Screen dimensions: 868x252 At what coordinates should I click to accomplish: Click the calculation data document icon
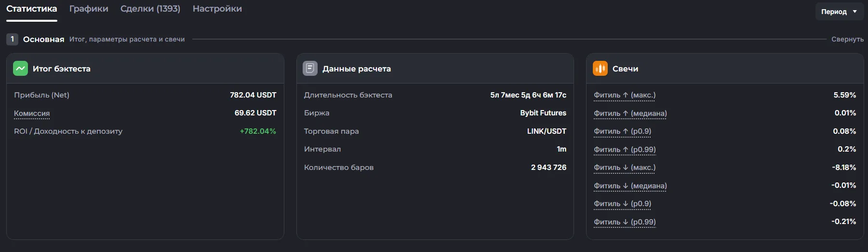pyautogui.click(x=310, y=69)
